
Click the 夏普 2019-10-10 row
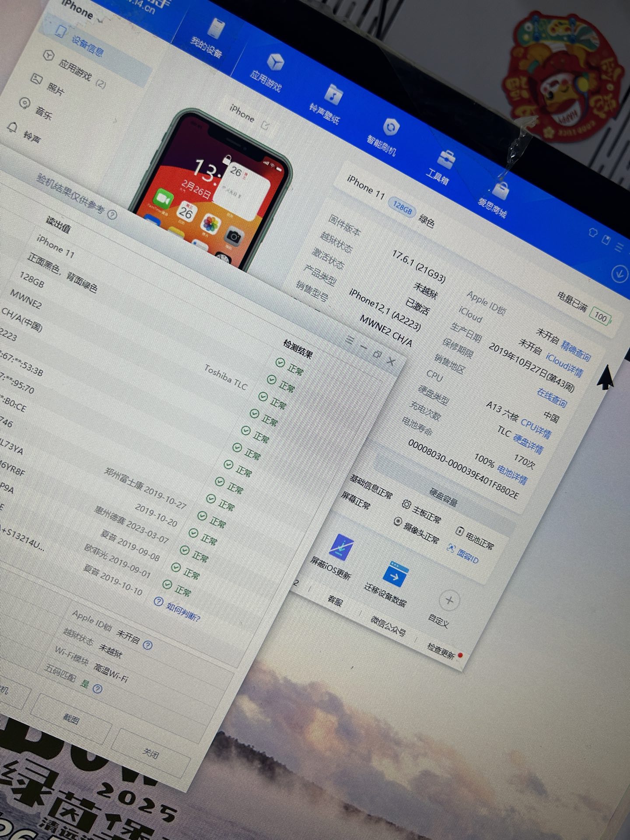pos(113,580)
